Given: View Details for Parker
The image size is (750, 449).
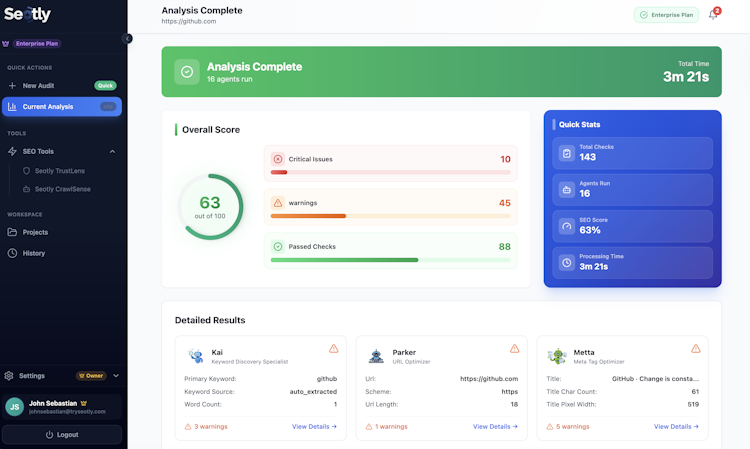Looking at the screenshot, I should [495, 427].
